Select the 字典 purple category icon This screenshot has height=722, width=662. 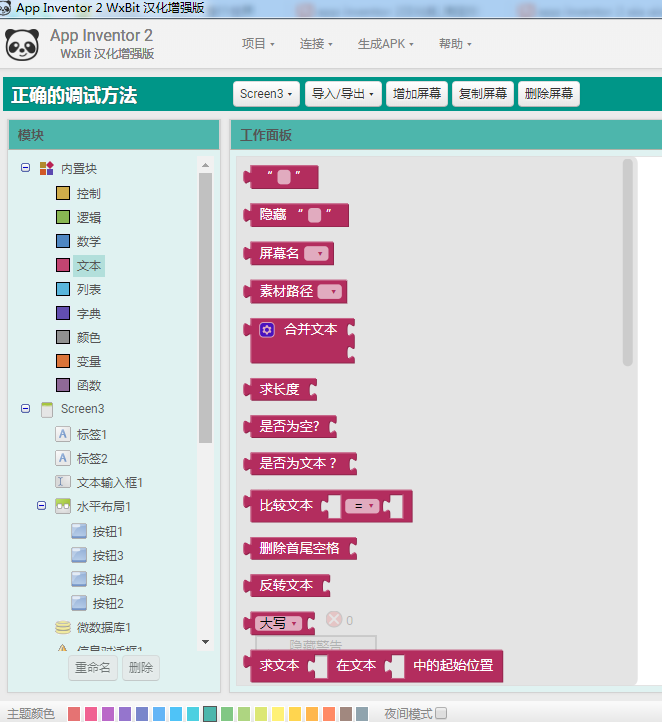pyautogui.click(x=63, y=313)
